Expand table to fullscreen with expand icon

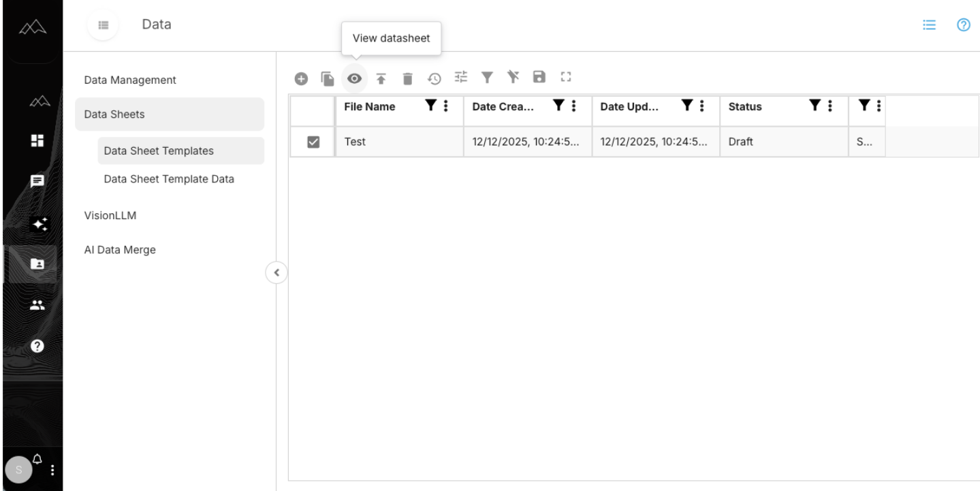pos(565,77)
